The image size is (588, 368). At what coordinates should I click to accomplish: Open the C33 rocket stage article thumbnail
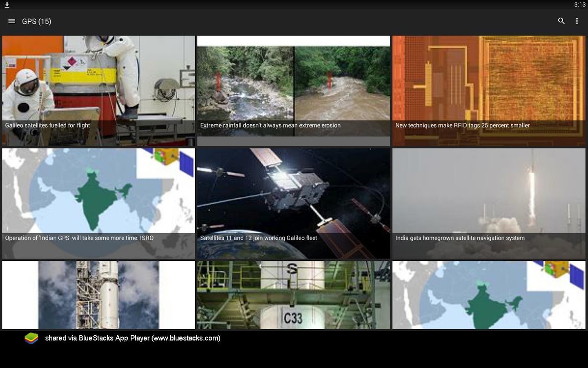(293, 294)
